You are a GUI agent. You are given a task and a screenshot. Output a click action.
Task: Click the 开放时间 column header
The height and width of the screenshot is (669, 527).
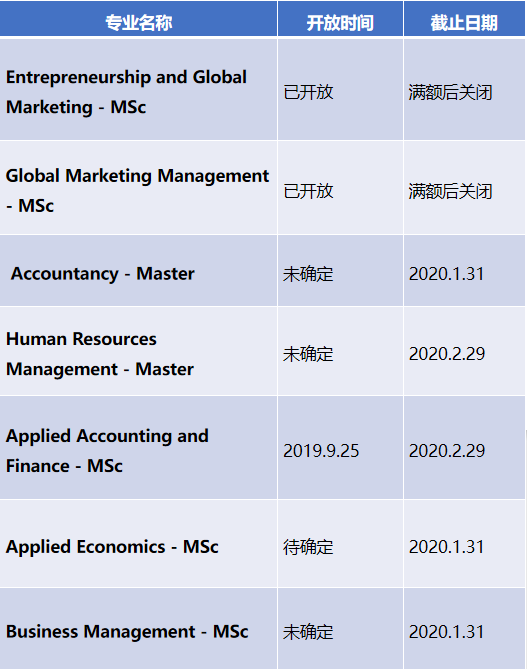(x=340, y=23)
